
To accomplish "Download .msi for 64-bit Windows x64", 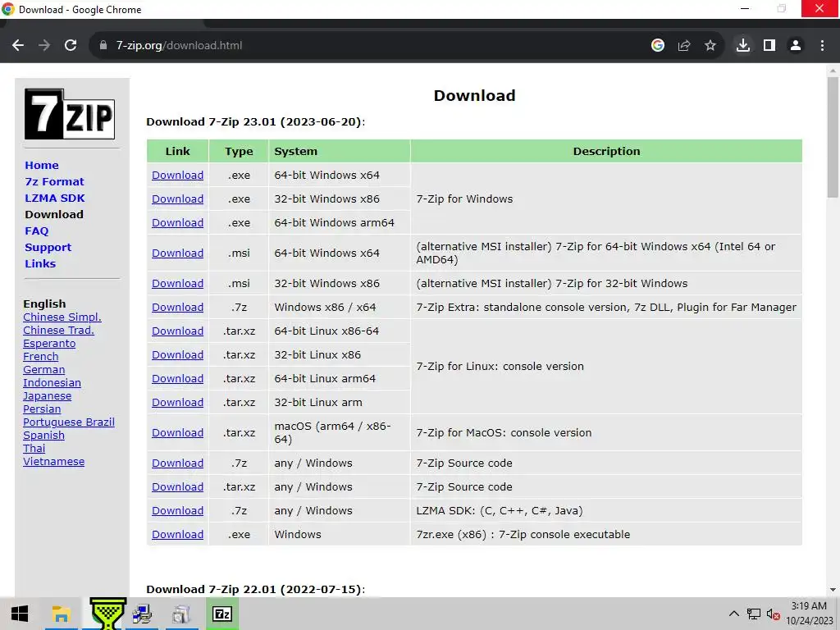I will [x=177, y=253].
